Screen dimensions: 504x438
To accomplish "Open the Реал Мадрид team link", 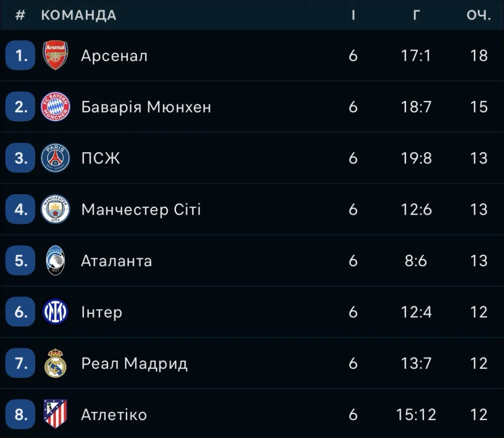I will (134, 363).
